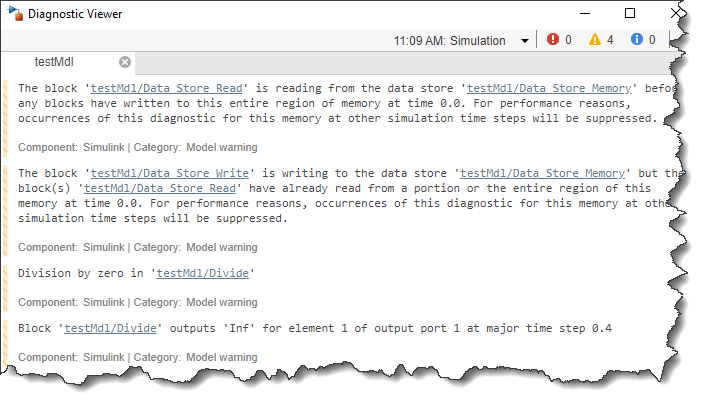The image size is (711, 409).
Task: Toggle the red error filter icon
Action: (x=553, y=40)
